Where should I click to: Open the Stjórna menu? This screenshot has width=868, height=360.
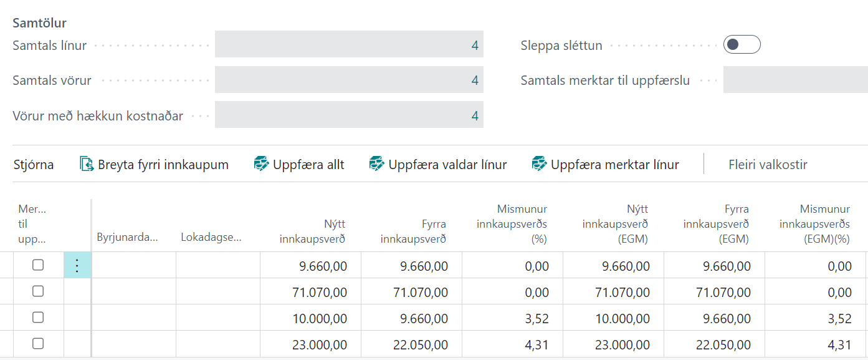34,165
